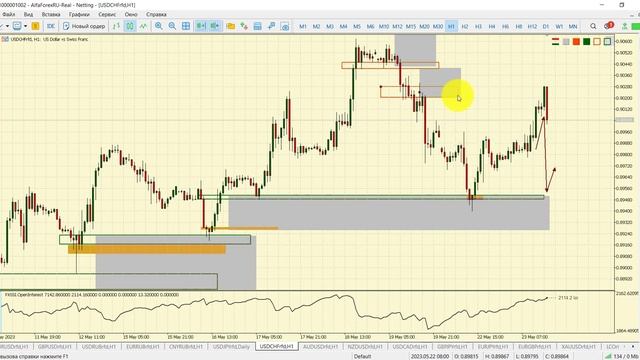
Task: Toggle chart shift icon
Action: pos(215,26)
